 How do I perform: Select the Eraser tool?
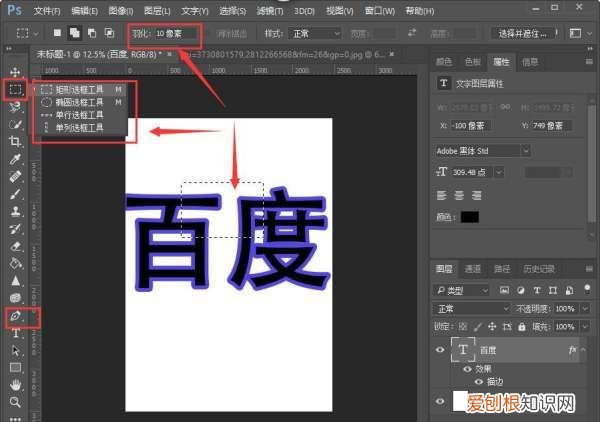[x=15, y=246]
